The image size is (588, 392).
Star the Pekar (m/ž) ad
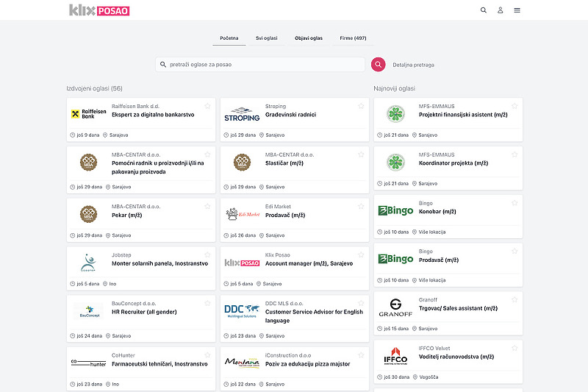click(207, 206)
